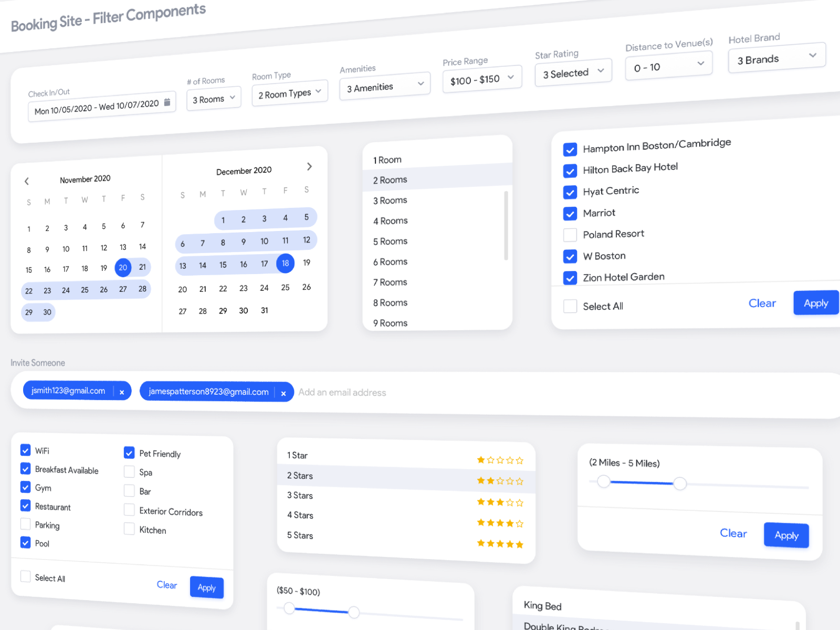
Task: Click the previous month arrow on November calendar
Action: (26, 181)
